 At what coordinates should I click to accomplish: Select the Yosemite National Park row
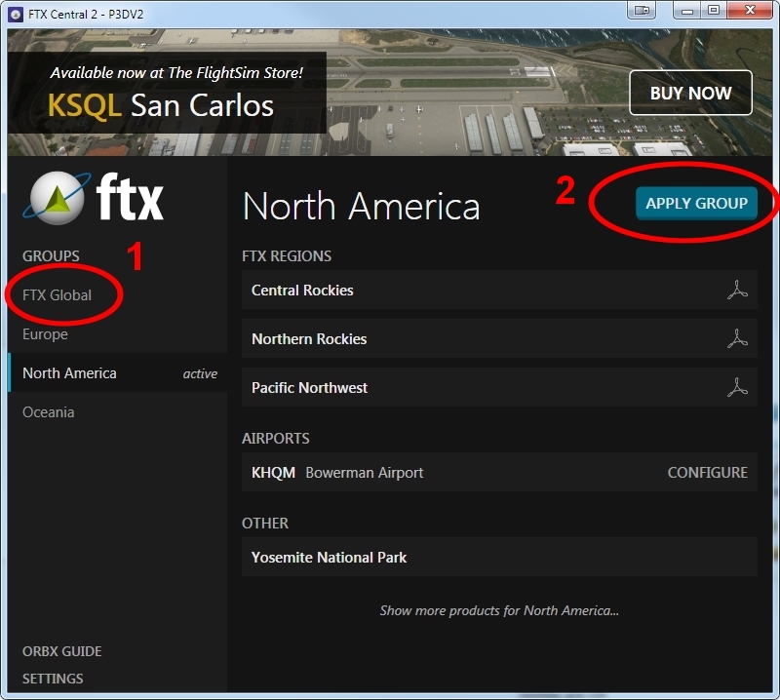pos(499,558)
